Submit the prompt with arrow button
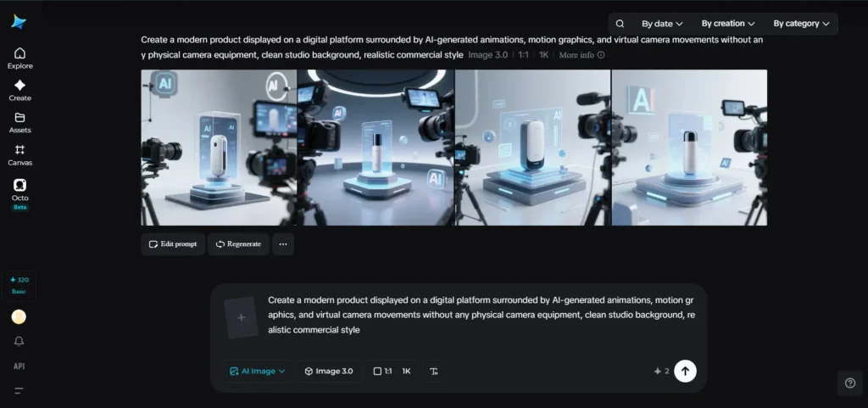This screenshot has height=408, width=868. 685,371
